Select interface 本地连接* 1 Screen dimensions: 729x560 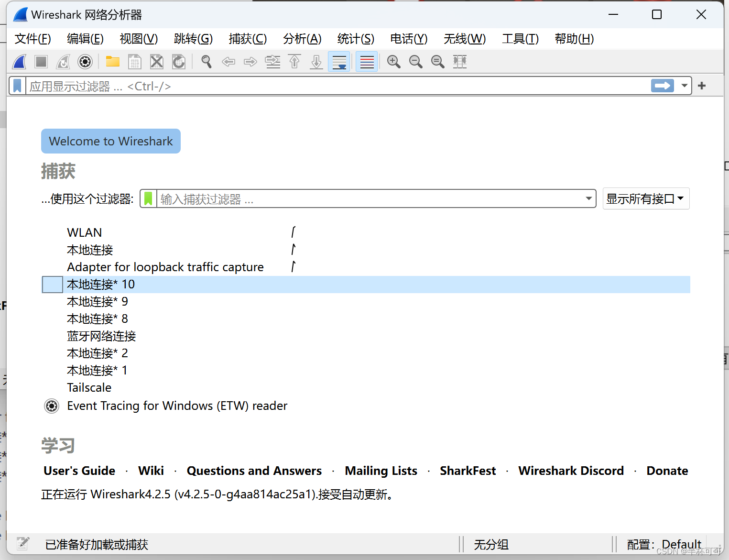tap(366, 371)
